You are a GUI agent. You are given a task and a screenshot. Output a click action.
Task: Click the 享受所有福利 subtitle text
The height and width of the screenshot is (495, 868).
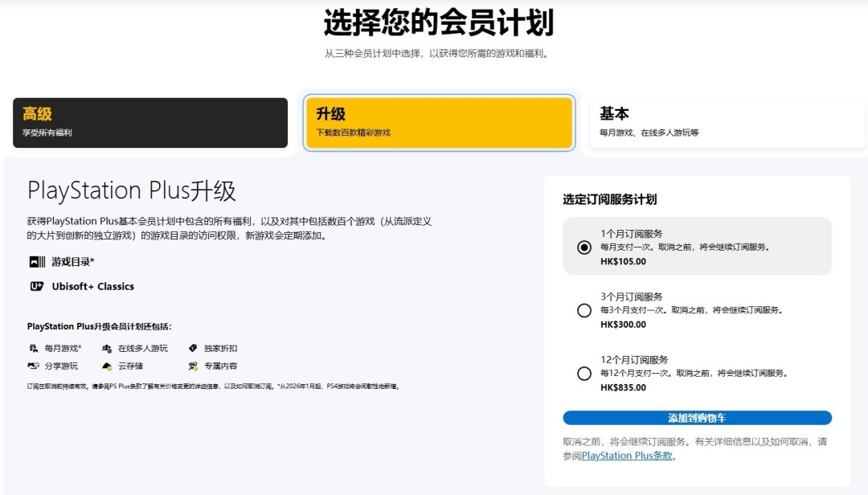[47, 133]
